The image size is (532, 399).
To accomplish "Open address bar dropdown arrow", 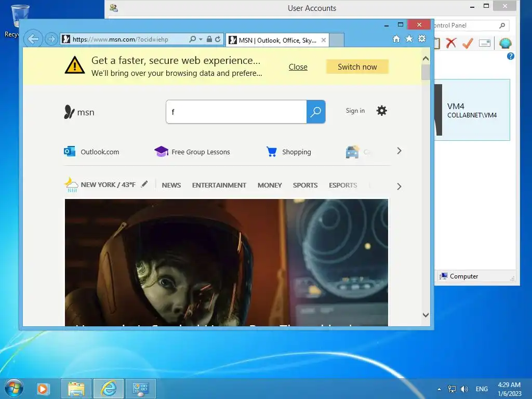I will pos(201,39).
